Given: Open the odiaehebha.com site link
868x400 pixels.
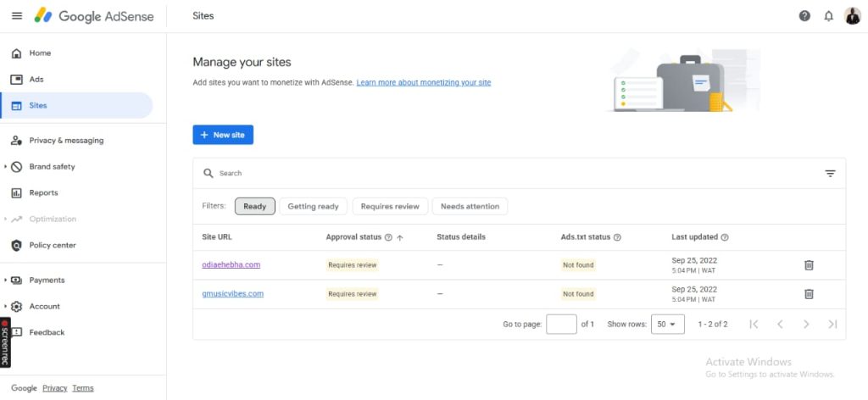Looking at the screenshot, I should click(231, 264).
